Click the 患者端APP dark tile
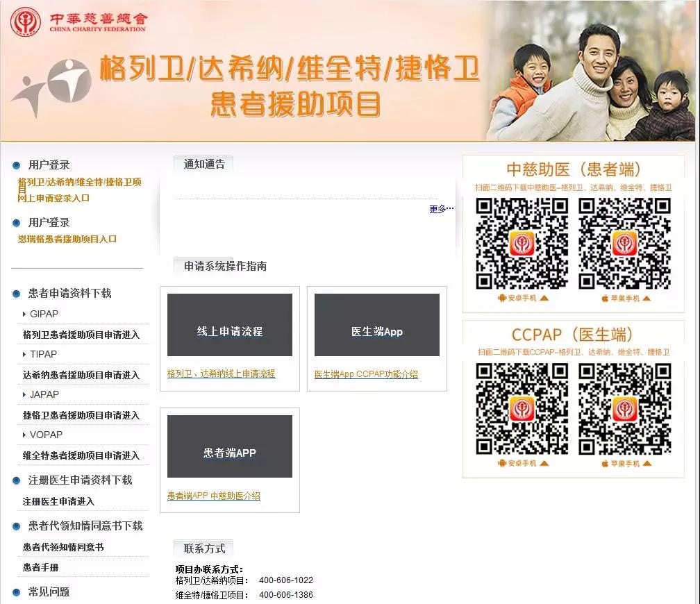Screen dimensions: 700x604 pyautogui.click(x=230, y=446)
